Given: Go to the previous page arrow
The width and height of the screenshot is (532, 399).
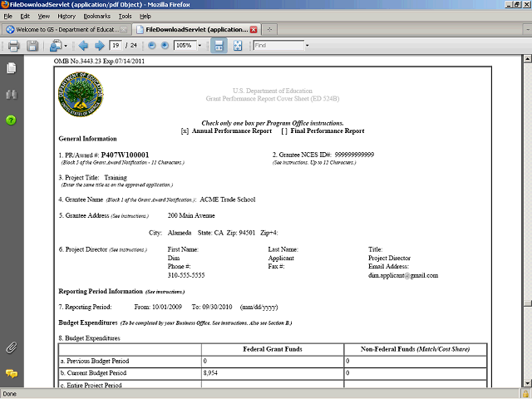Looking at the screenshot, I should [x=82, y=46].
